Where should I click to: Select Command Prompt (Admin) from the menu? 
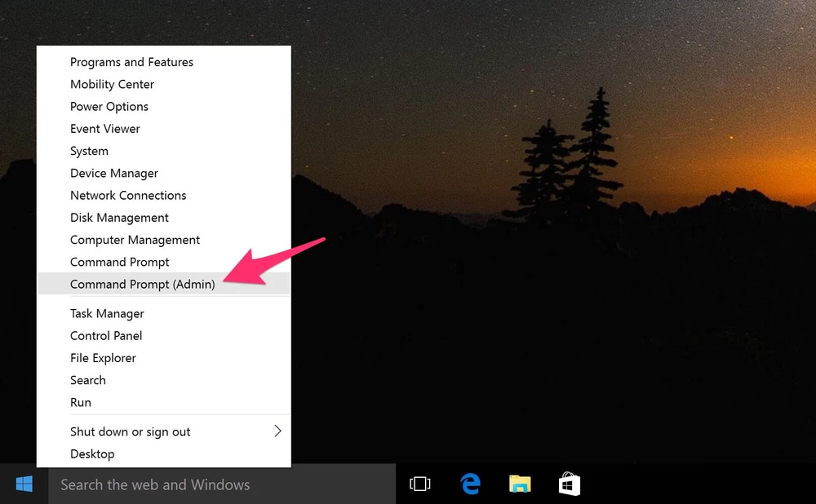click(143, 284)
